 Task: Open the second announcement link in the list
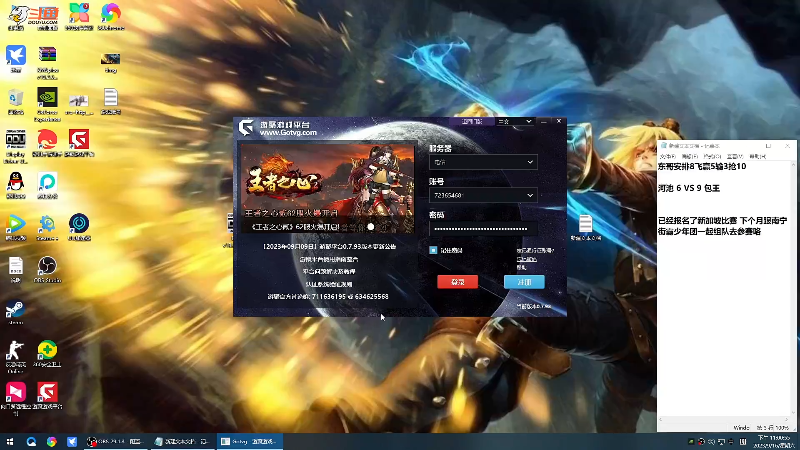(x=329, y=259)
